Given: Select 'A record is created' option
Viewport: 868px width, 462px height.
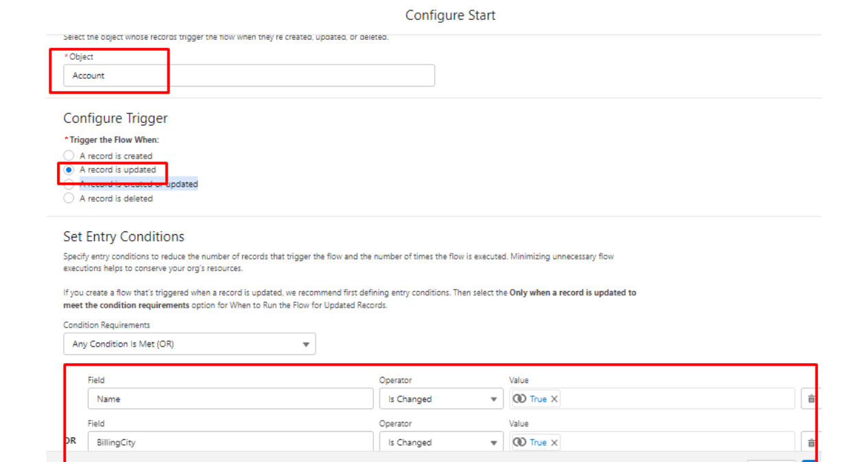Looking at the screenshot, I should 69,156.
